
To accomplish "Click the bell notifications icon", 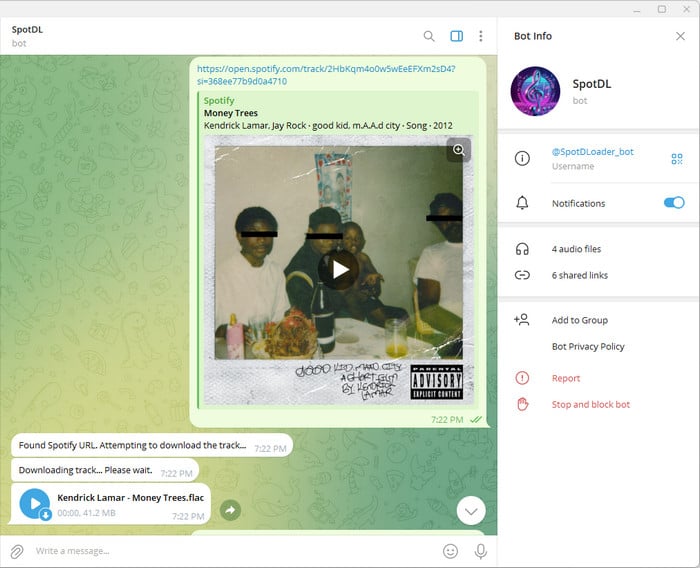I will pos(522,203).
